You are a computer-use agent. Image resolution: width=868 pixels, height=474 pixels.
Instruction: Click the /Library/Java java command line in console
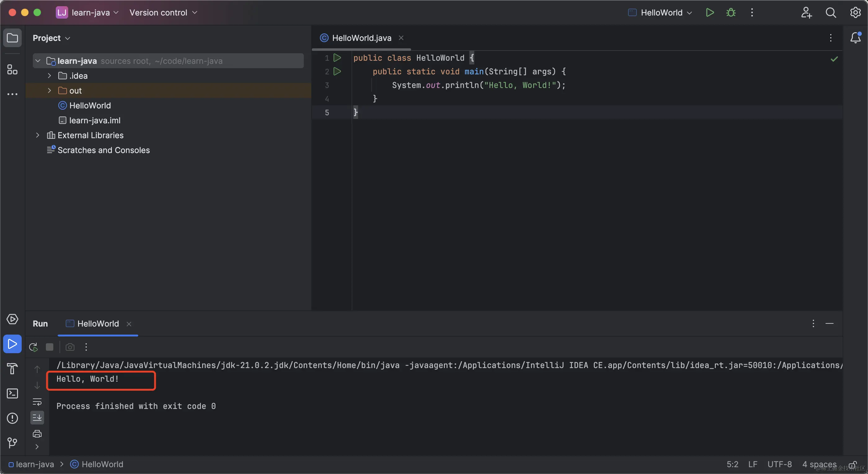tap(449, 365)
